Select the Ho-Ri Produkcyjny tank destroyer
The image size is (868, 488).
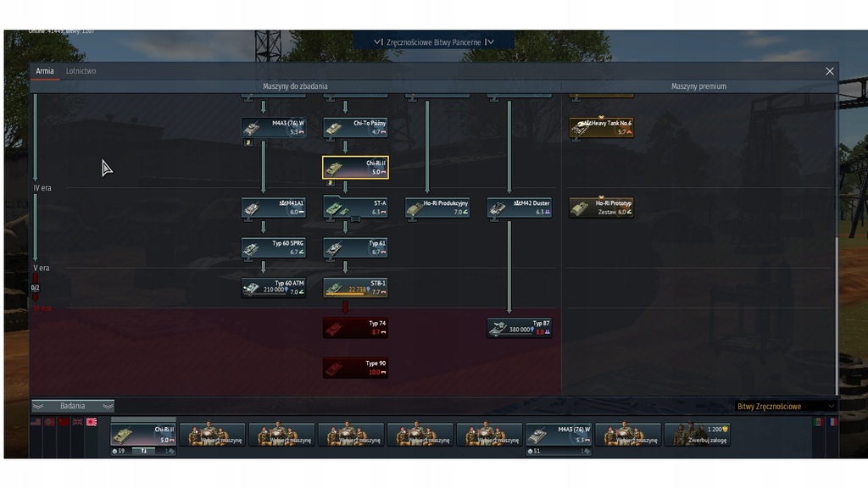point(437,208)
